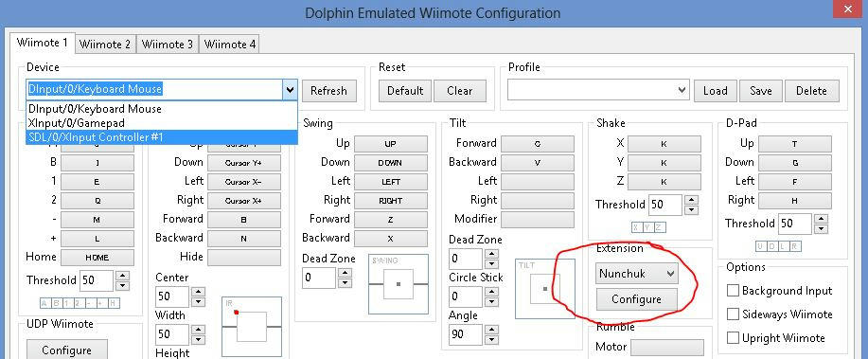Remap IR Right Cursor X+ button

point(244,201)
